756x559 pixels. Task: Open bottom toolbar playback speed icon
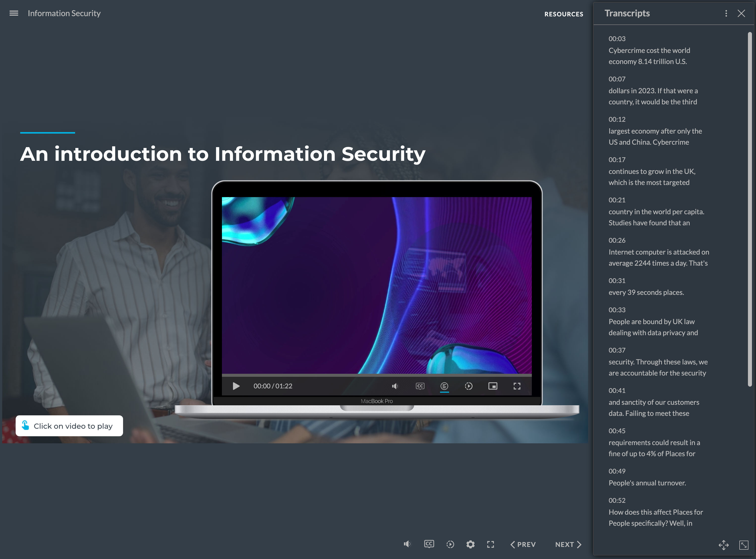[x=450, y=544]
